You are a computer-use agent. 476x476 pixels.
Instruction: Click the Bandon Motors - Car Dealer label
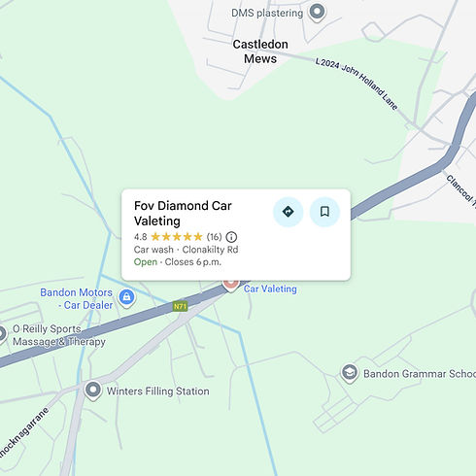point(77,298)
